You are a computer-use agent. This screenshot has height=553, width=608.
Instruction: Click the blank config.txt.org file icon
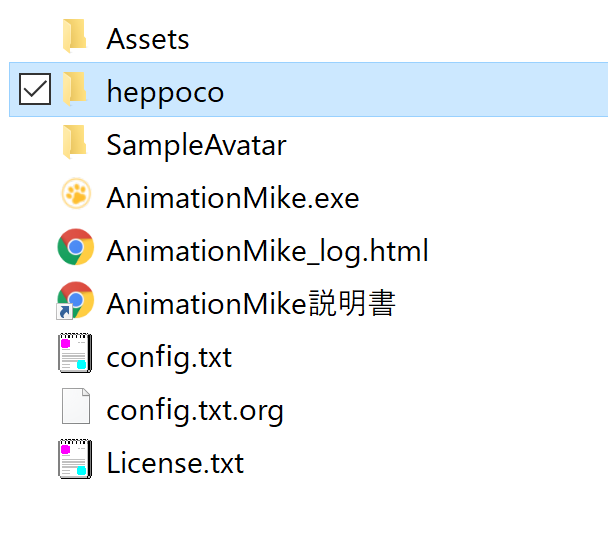76,406
